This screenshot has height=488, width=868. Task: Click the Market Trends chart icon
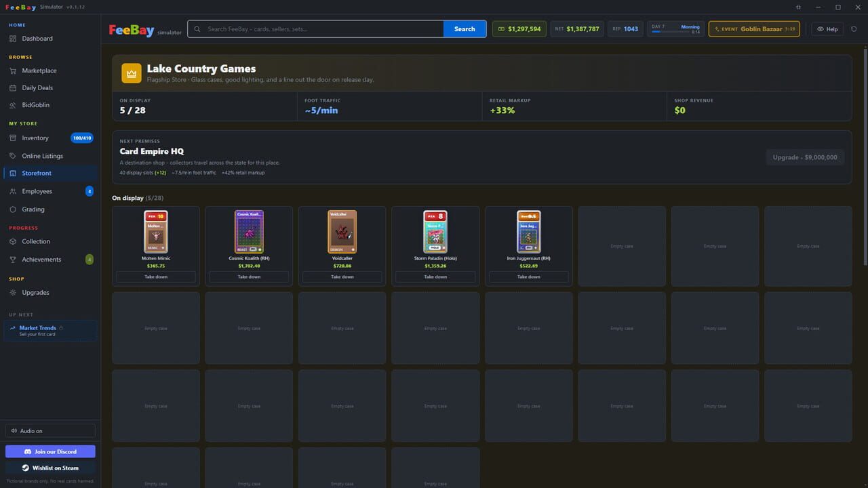click(13, 328)
